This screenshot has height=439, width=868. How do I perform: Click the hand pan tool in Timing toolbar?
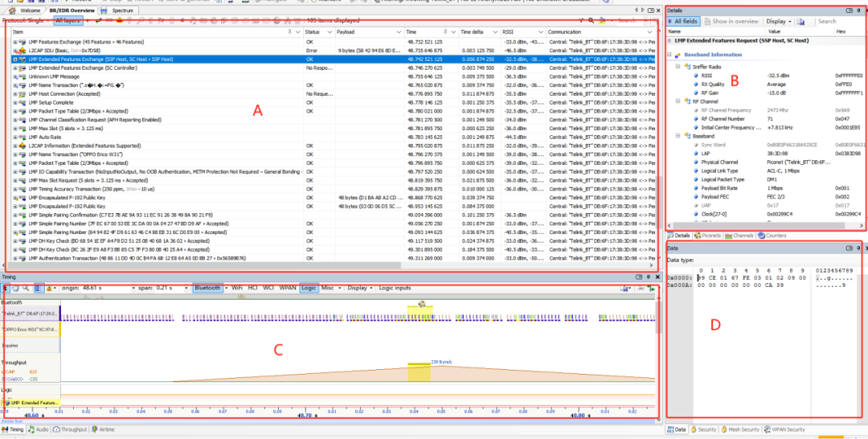point(16,288)
